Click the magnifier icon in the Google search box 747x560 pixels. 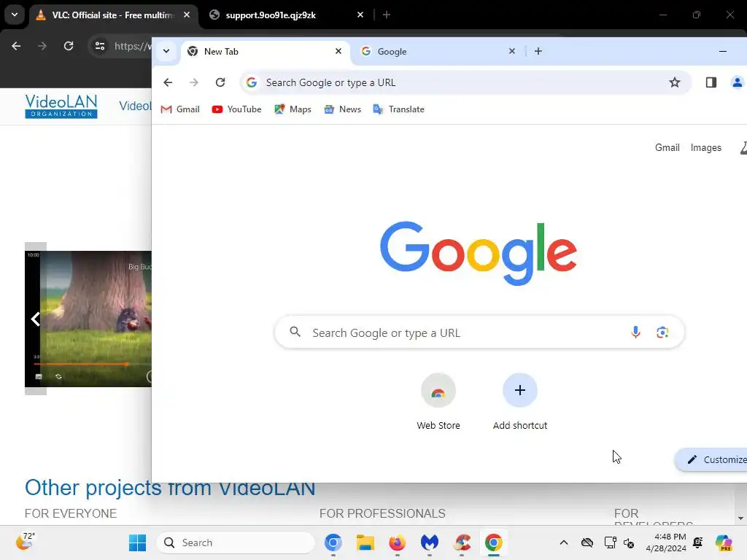(295, 332)
